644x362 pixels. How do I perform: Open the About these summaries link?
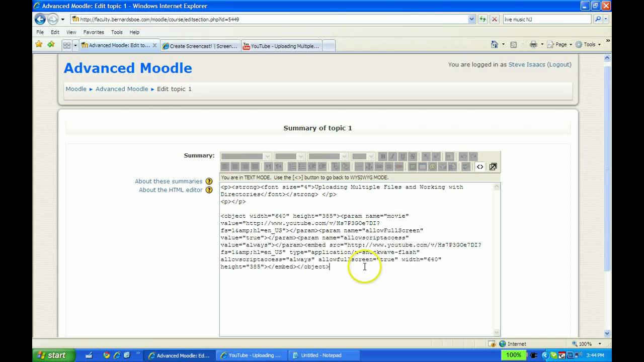coord(169,181)
